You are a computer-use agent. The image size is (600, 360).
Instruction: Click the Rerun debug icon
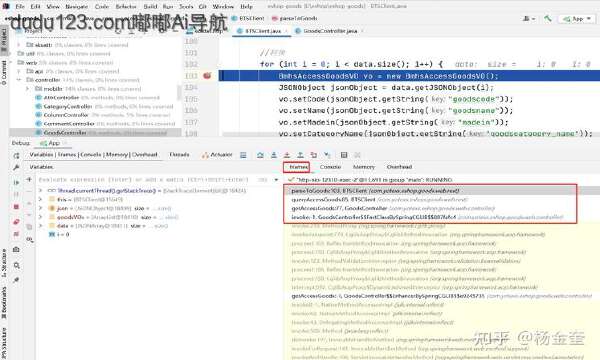pos(16,156)
